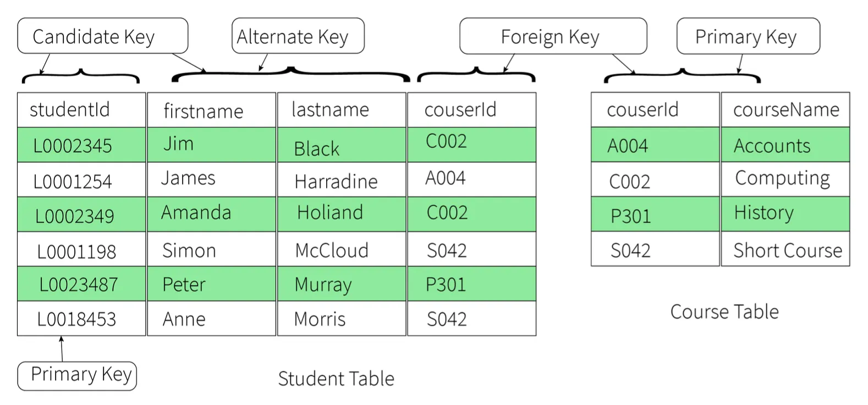The height and width of the screenshot is (405, 868).
Task: Select the studentId column header
Action: point(81,110)
